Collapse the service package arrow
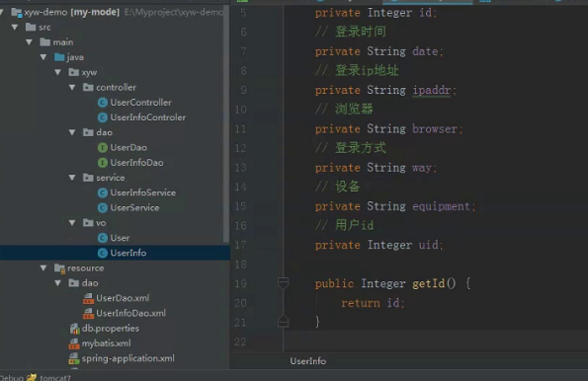This screenshot has height=381, width=588. (x=72, y=178)
